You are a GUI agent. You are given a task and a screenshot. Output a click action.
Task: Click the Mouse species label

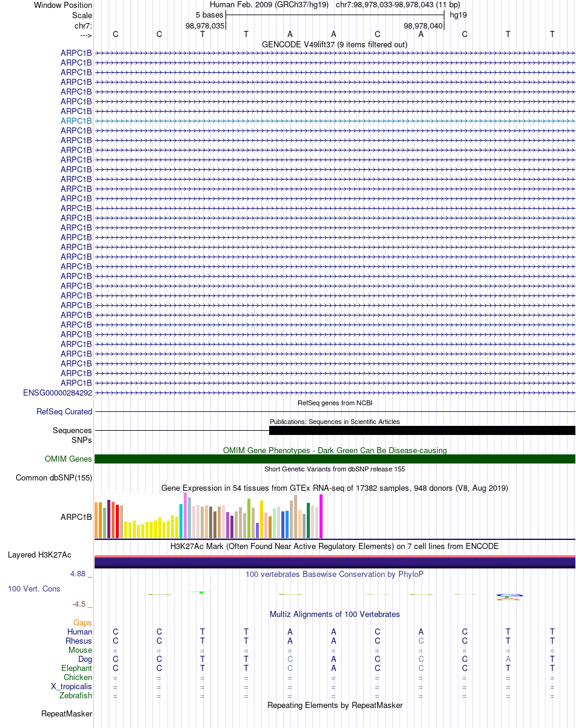(80, 650)
